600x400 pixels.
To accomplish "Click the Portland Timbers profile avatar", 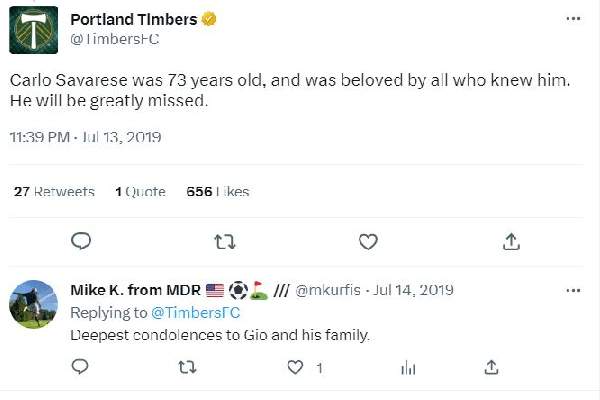I will [33, 29].
